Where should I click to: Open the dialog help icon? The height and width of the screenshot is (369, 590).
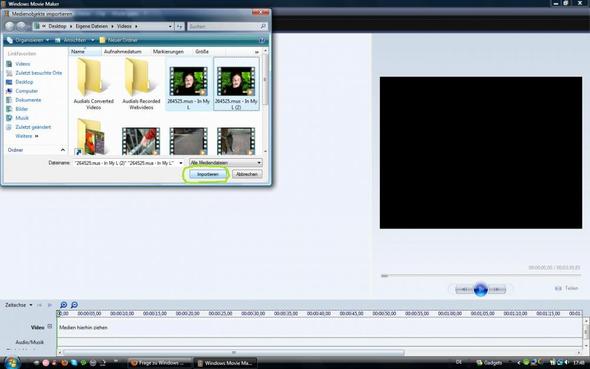pyautogui.click(x=262, y=40)
